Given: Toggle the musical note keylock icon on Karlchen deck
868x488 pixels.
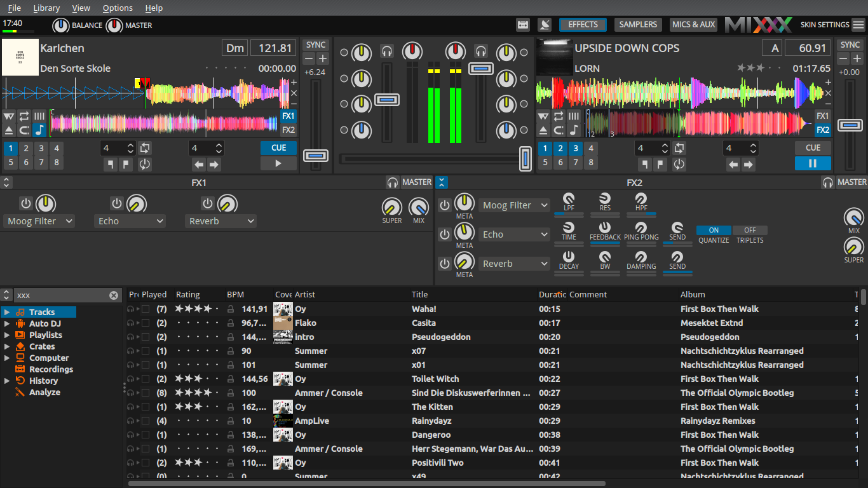Looking at the screenshot, I should coord(39,130).
